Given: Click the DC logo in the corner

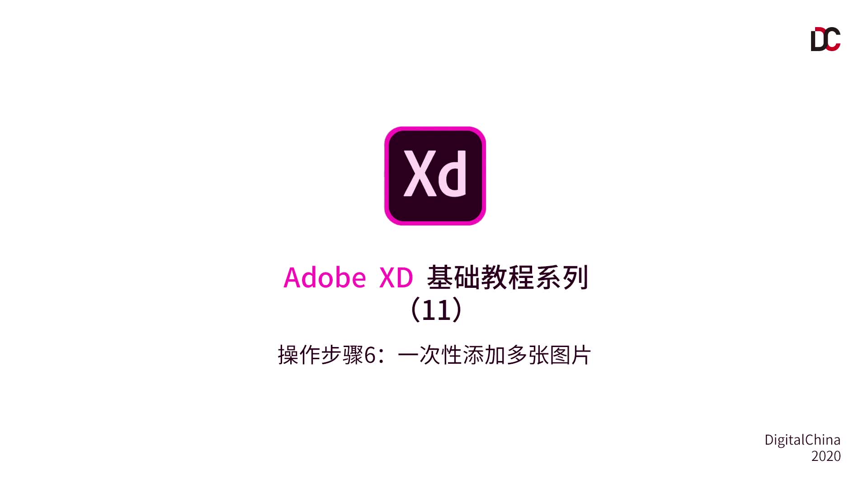Looking at the screenshot, I should pyautogui.click(x=826, y=39).
